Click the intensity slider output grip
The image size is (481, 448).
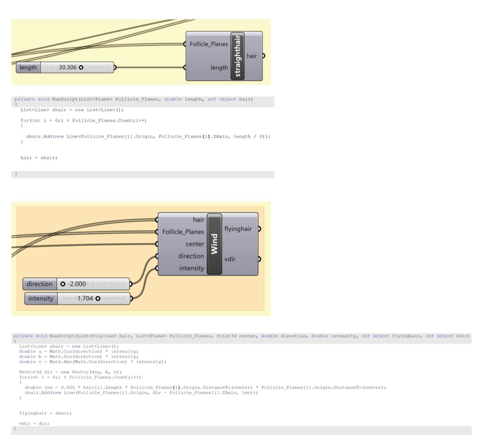point(131,299)
